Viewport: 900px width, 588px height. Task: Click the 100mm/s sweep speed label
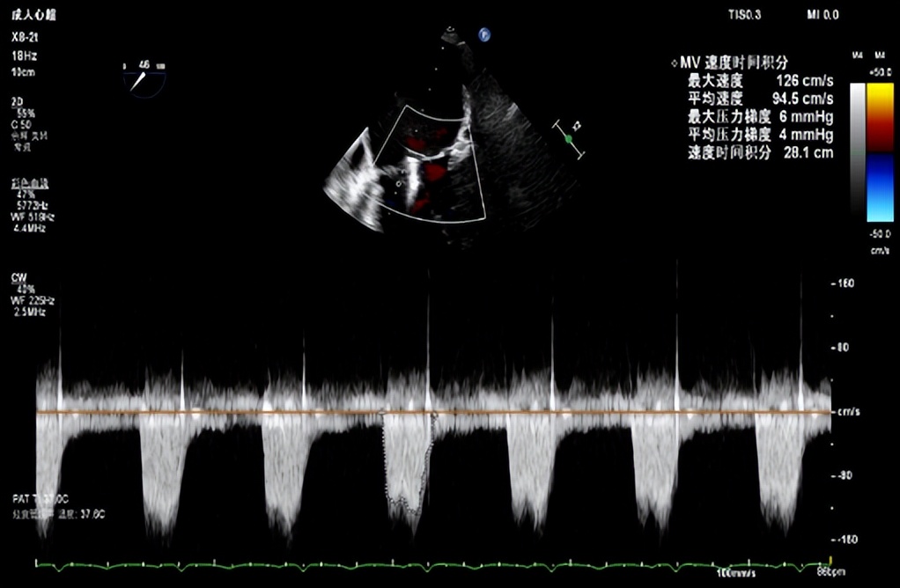click(736, 573)
